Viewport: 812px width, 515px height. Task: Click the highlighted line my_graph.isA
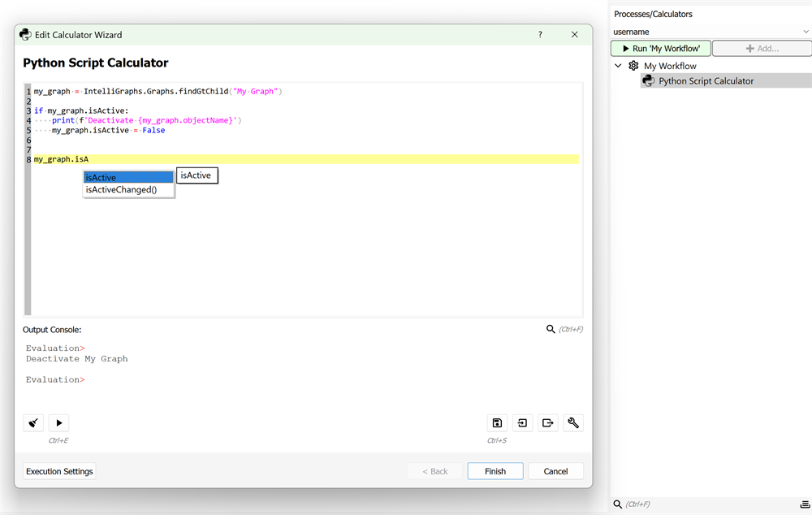tap(305, 159)
